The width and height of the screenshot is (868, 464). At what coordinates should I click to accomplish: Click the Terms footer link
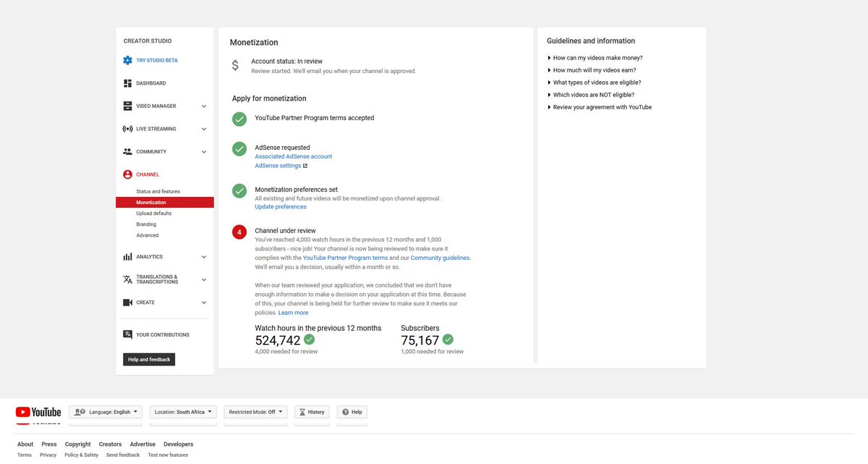[25, 455]
